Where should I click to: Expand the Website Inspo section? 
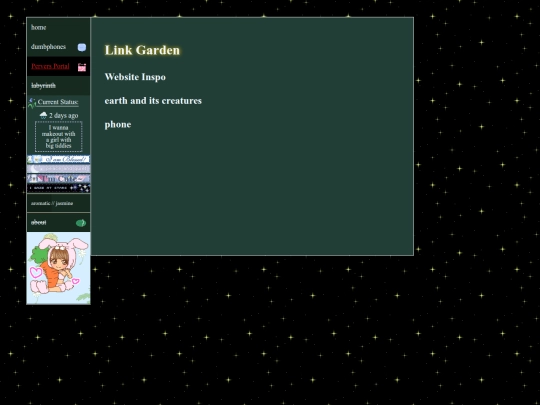tap(135, 77)
